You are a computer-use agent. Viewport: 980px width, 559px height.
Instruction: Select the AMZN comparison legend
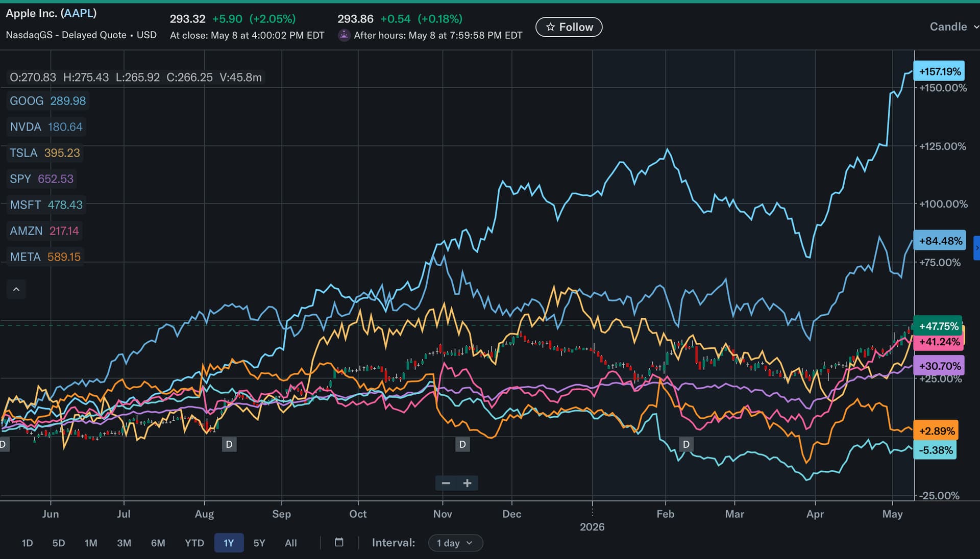(44, 231)
